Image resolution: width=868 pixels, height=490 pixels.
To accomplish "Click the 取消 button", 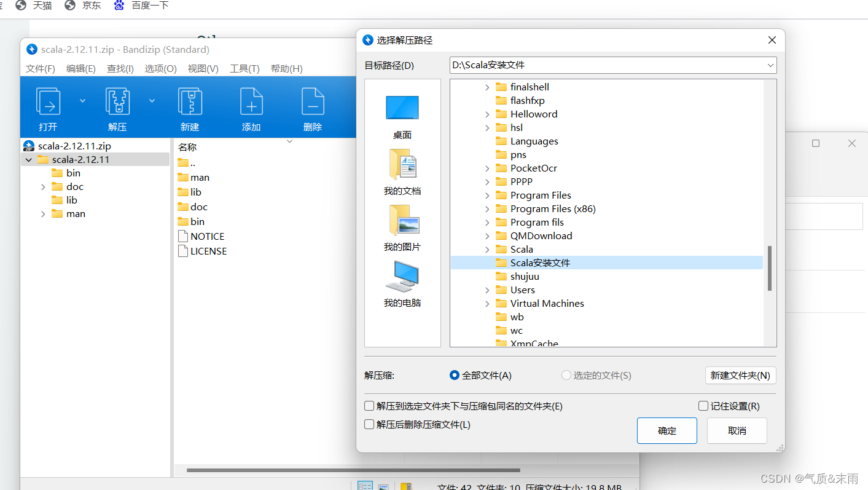I will pyautogui.click(x=737, y=431).
